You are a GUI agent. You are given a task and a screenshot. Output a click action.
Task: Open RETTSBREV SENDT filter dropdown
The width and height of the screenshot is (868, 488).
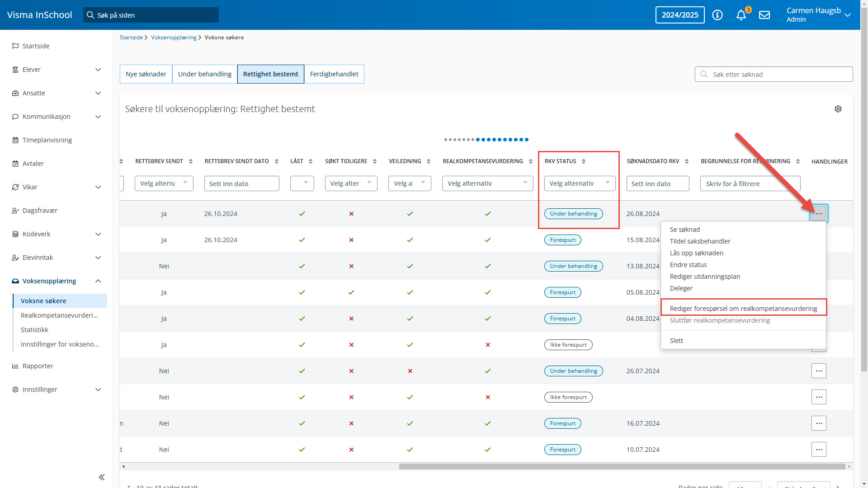(164, 183)
